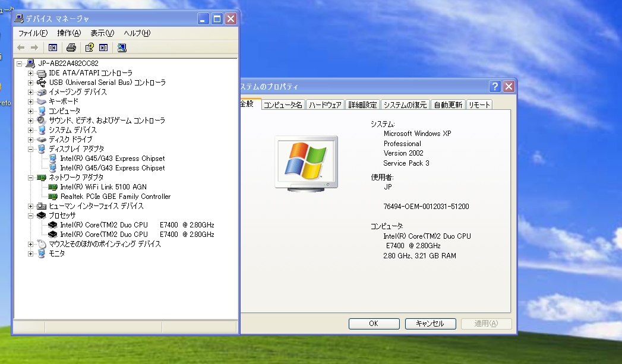Image resolution: width=622 pixels, height=364 pixels.
Task: Toggle the Show/Hide console tree icon
Action: (52, 47)
